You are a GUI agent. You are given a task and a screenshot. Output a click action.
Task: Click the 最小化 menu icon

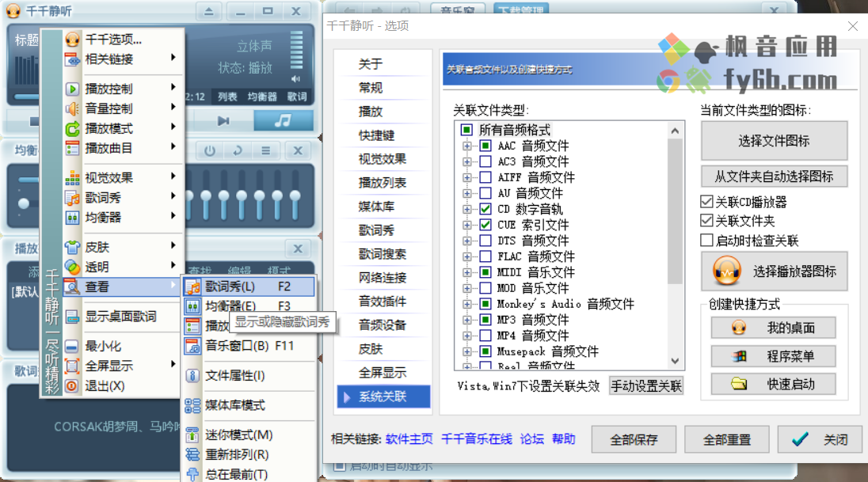pyautogui.click(x=73, y=347)
